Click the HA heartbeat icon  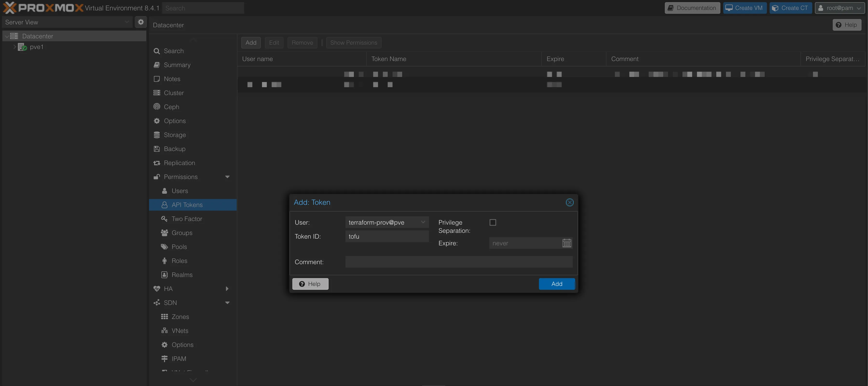(x=157, y=289)
